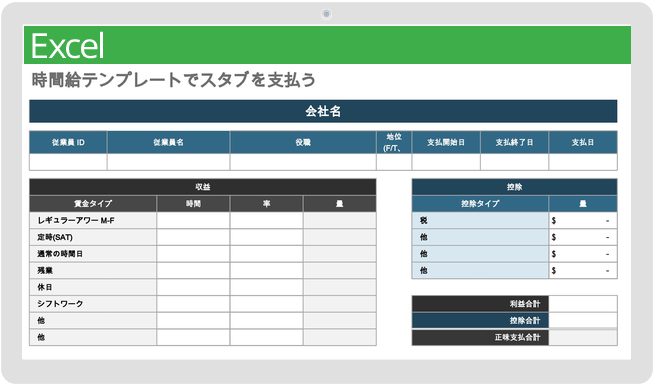Select the 量 header in the 控除 table
Viewport: 654px width, 385px height.
click(583, 204)
